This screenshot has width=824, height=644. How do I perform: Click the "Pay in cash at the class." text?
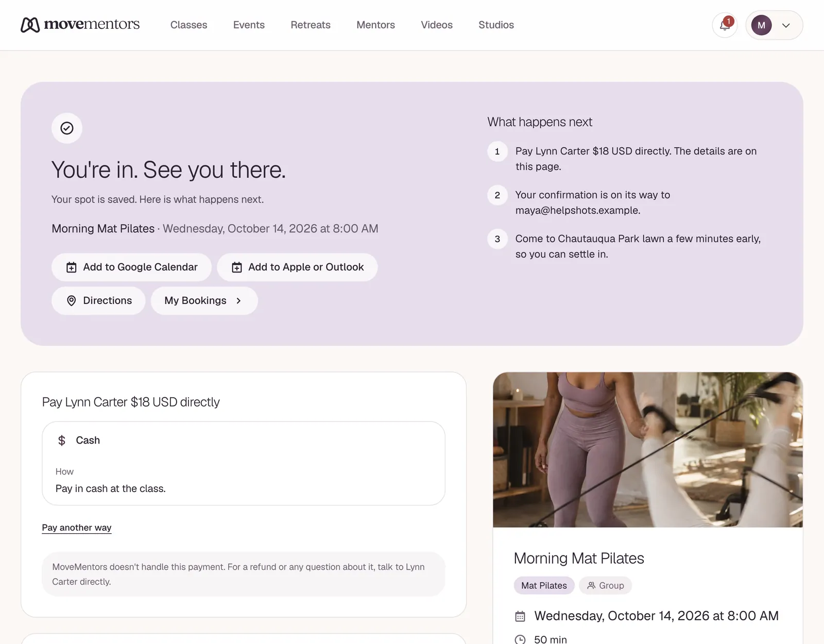pos(111,488)
